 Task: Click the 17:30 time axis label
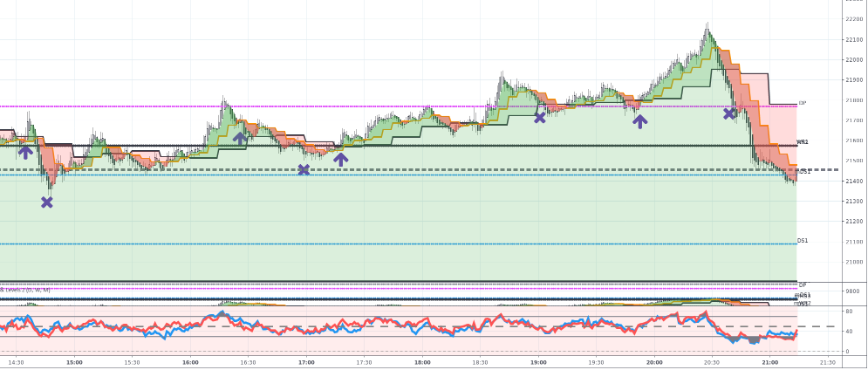364,363
